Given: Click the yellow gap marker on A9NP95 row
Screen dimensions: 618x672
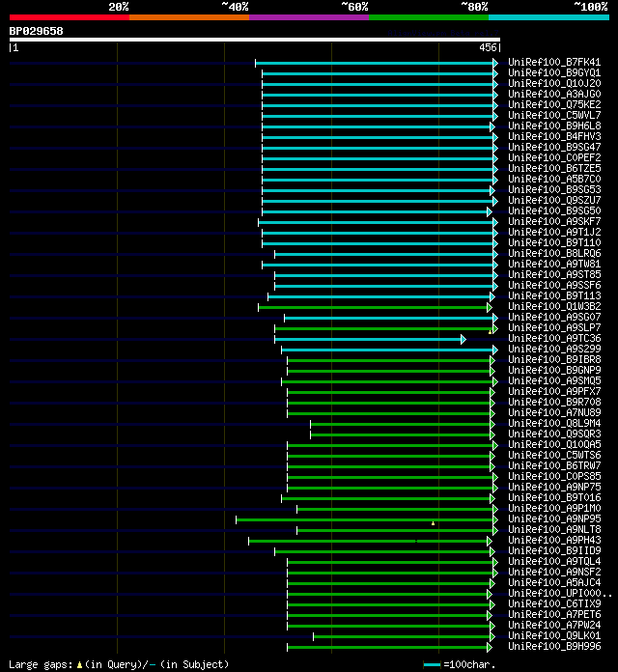Looking at the screenshot, I should coord(433,523).
